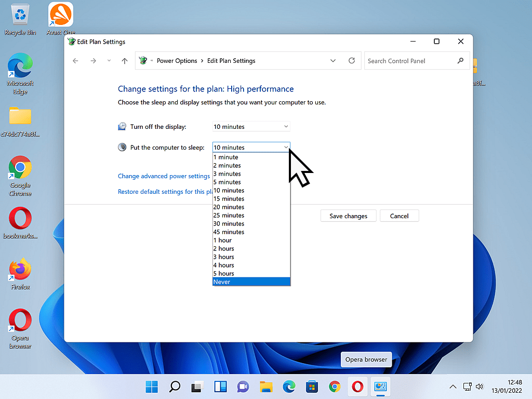Expand the 'Turn off the display' dropdown
Viewport: 532px width, 399px height.
point(251,127)
